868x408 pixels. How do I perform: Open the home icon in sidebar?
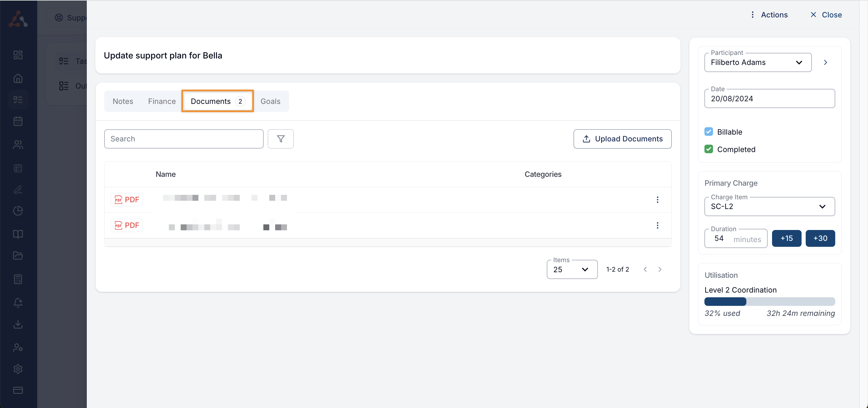click(18, 78)
